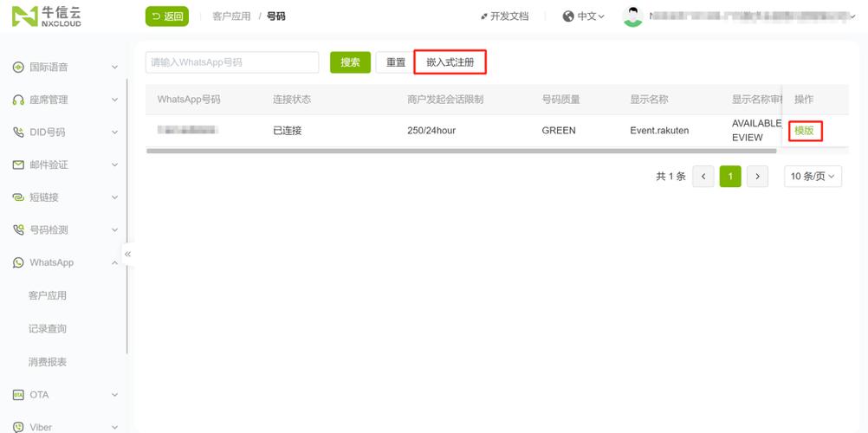Expand the OTA menu chevron
The width and height of the screenshot is (868, 433).
(114, 395)
